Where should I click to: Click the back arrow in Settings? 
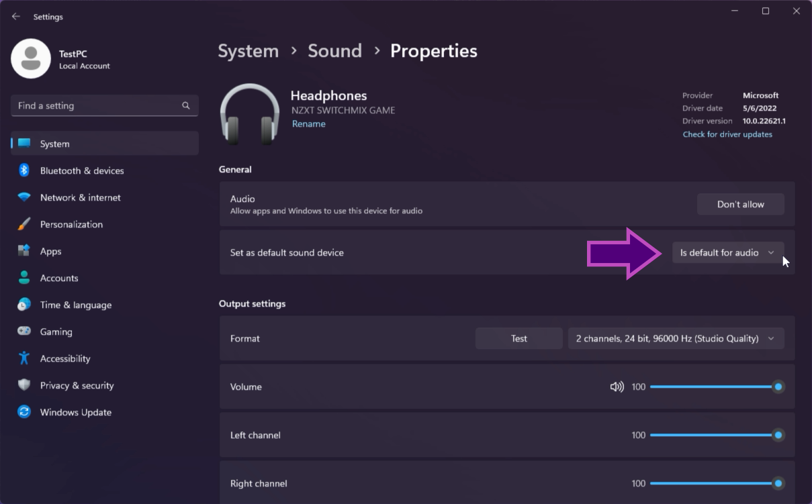click(16, 17)
